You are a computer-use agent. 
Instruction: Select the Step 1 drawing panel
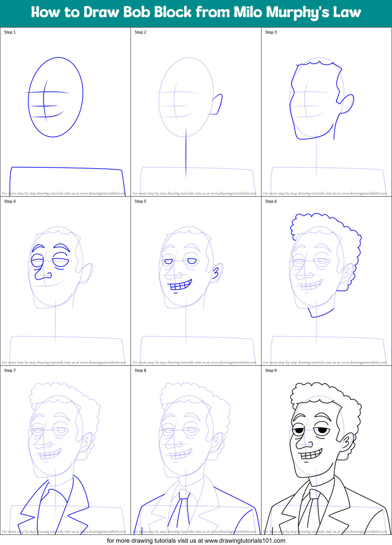[65, 112]
